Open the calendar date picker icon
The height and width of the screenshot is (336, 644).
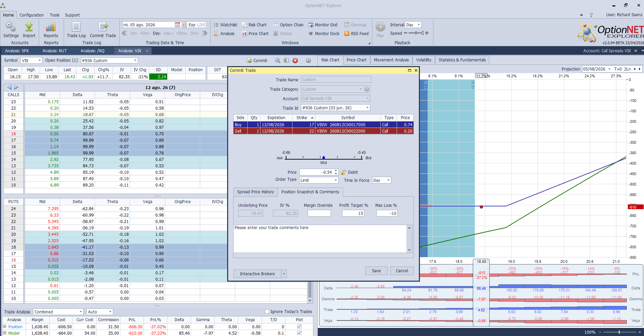coord(177,25)
